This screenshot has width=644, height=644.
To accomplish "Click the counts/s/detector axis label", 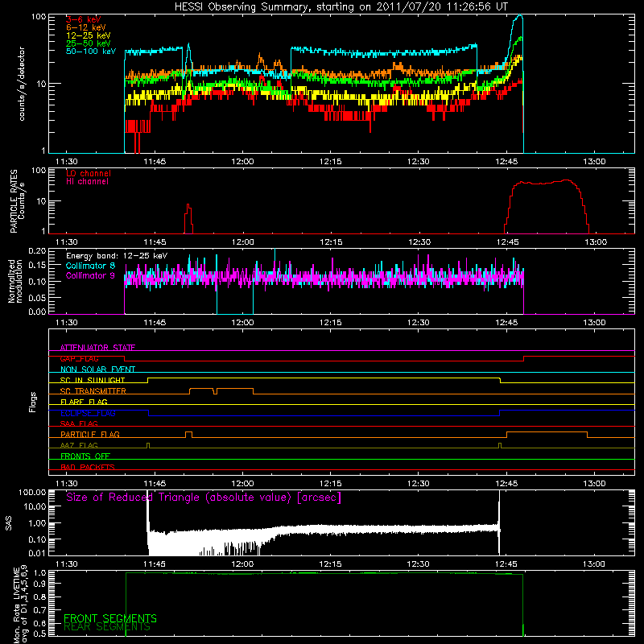I will 22,84.
